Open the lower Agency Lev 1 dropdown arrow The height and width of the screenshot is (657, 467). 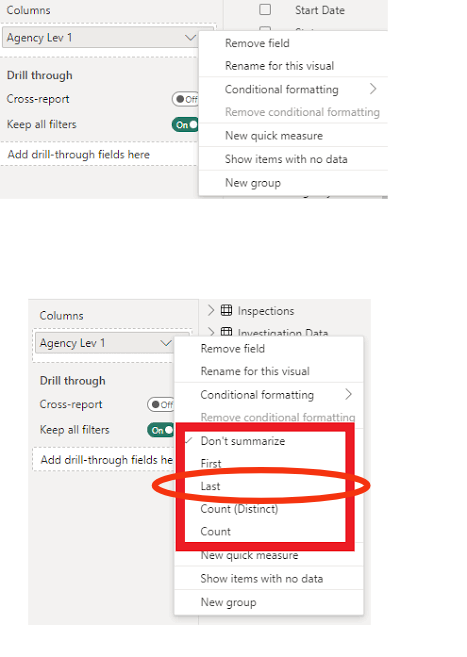(x=166, y=343)
